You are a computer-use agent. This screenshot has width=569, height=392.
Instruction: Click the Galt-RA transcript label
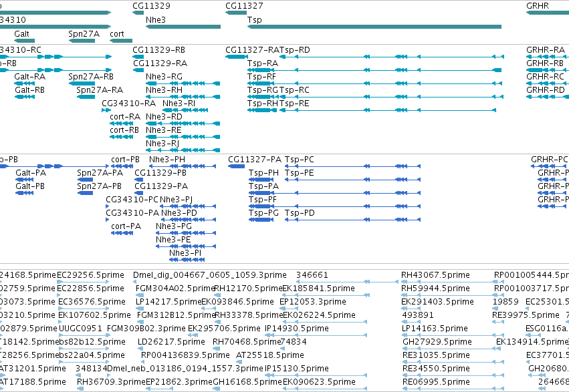30,77
